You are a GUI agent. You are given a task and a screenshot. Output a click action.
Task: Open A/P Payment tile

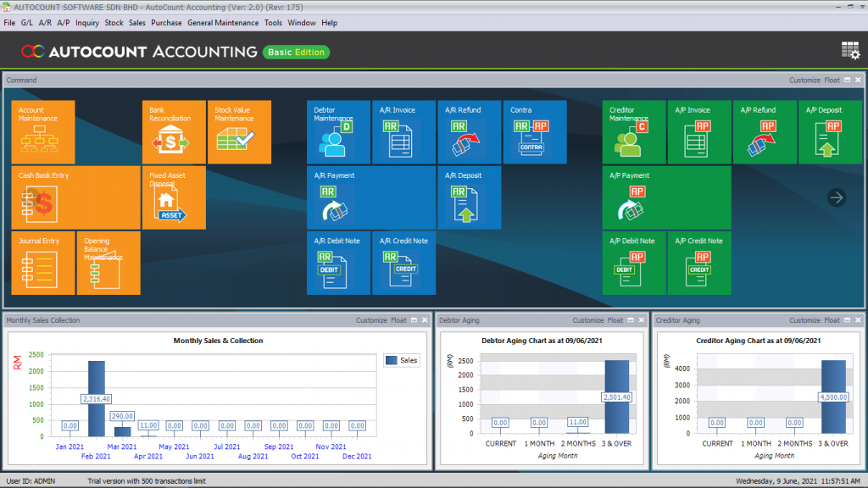click(667, 197)
